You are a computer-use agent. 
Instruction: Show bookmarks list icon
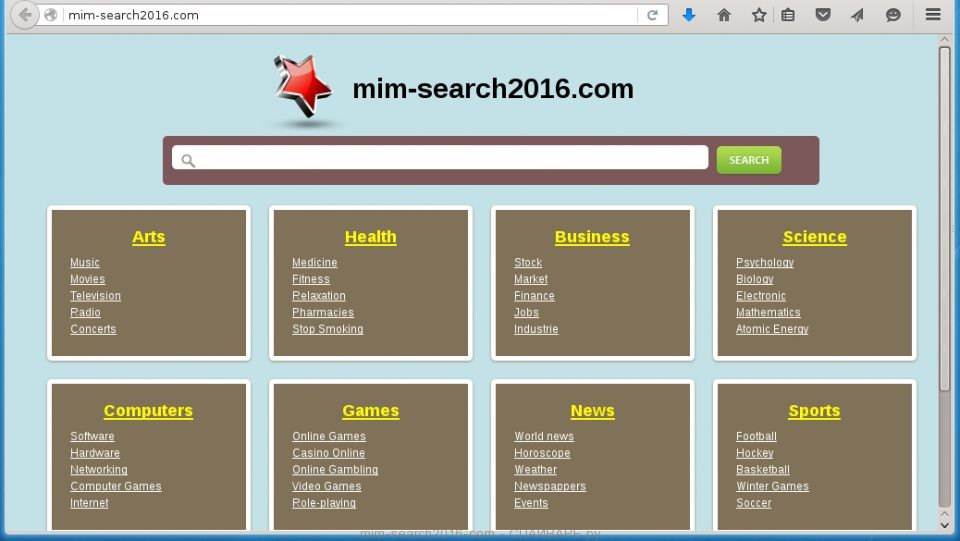pos(788,15)
